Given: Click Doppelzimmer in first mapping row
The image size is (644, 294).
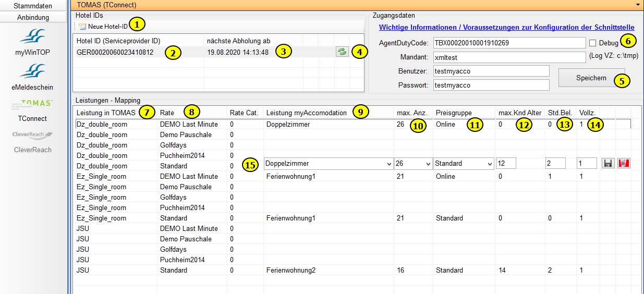Looking at the screenshot, I should point(288,124).
